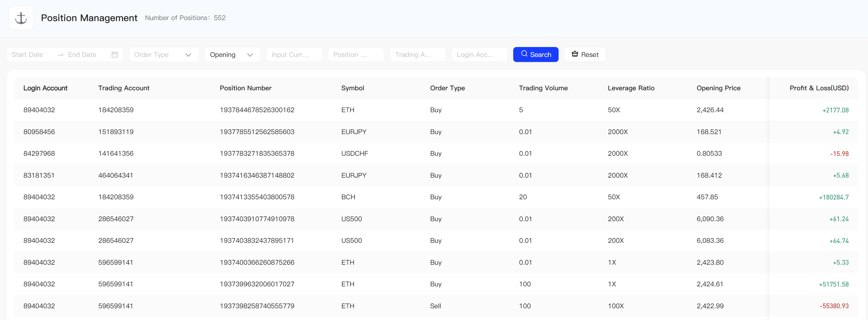Click the anchor logo icon
The image size is (868, 320).
coord(21,18)
